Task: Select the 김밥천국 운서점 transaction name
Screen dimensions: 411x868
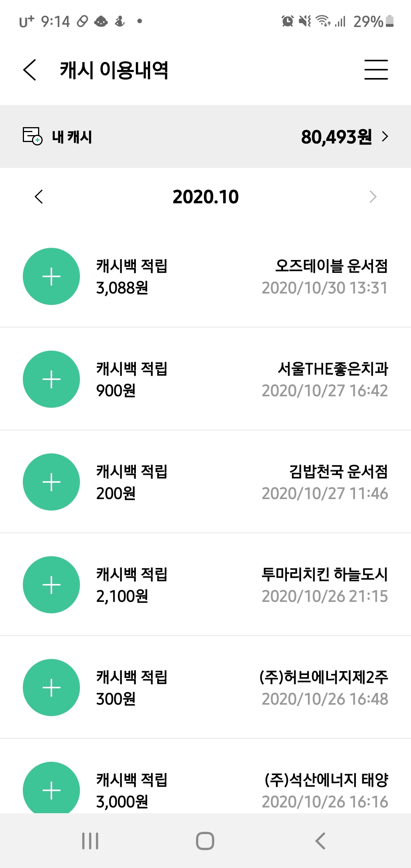Action: [x=338, y=472]
